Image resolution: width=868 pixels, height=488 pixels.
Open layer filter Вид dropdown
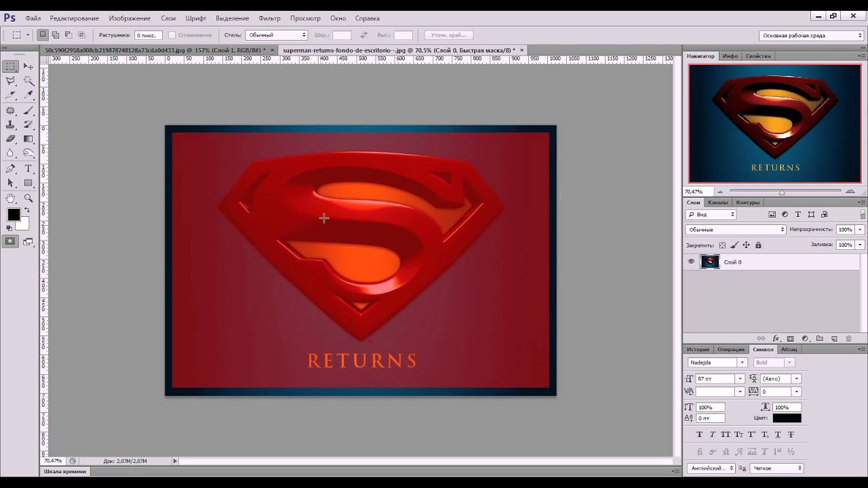pyautogui.click(x=711, y=214)
